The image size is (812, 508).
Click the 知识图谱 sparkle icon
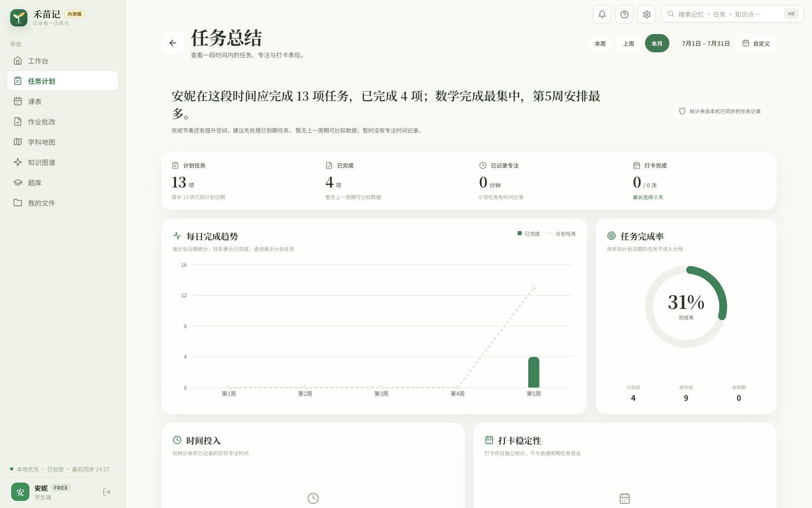click(18, 162)
